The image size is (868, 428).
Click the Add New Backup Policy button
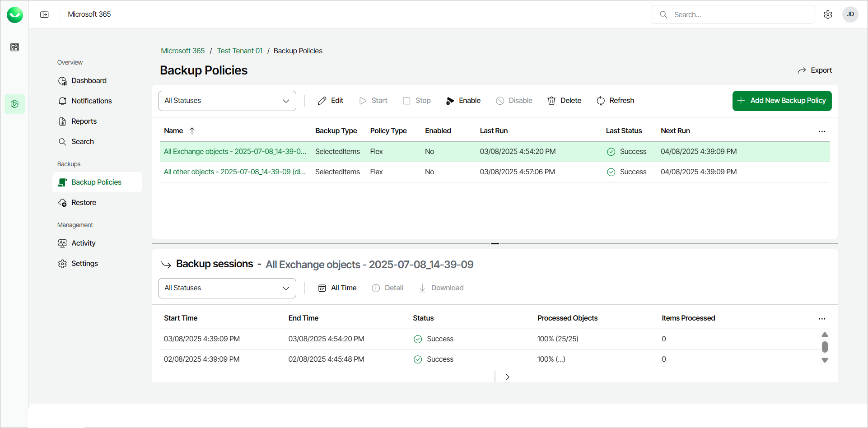click(782, 101)
